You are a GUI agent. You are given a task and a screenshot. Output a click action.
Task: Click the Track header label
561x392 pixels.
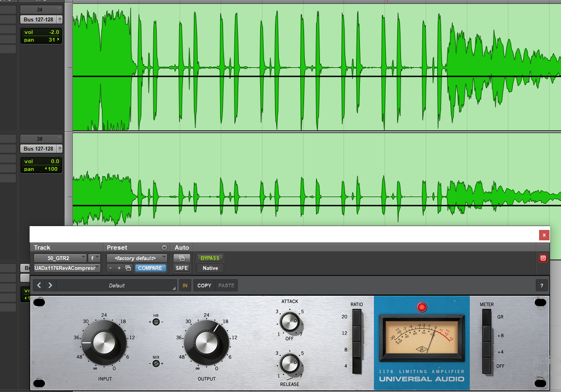[x=42, y=247]
